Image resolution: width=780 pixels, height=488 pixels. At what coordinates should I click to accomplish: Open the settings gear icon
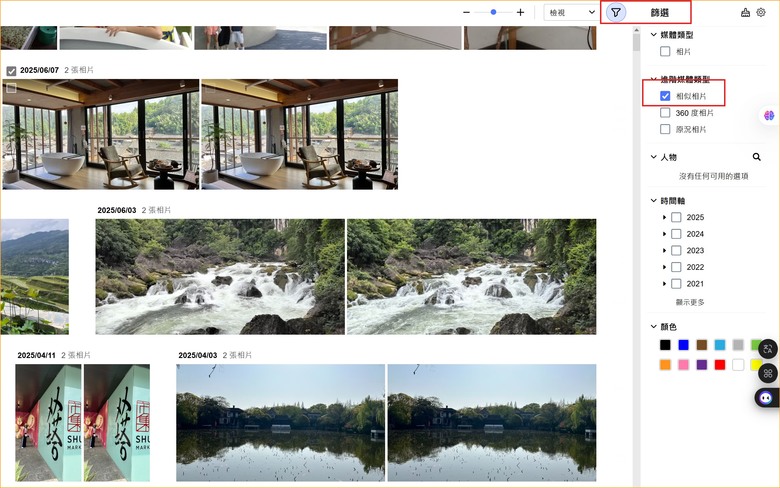(x=761, y=12)
